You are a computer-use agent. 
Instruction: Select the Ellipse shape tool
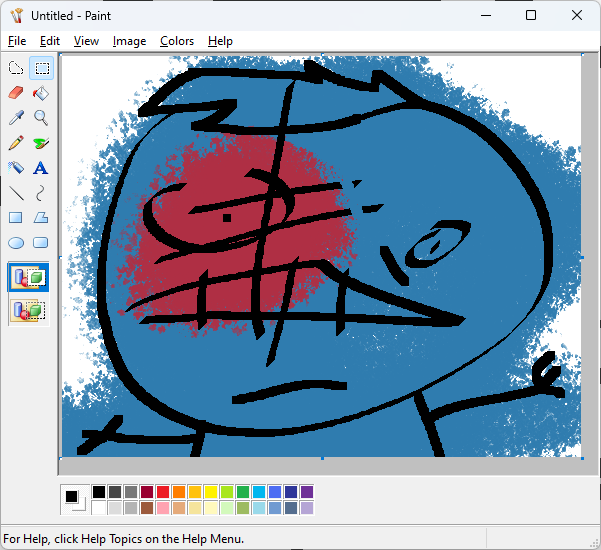16,242
